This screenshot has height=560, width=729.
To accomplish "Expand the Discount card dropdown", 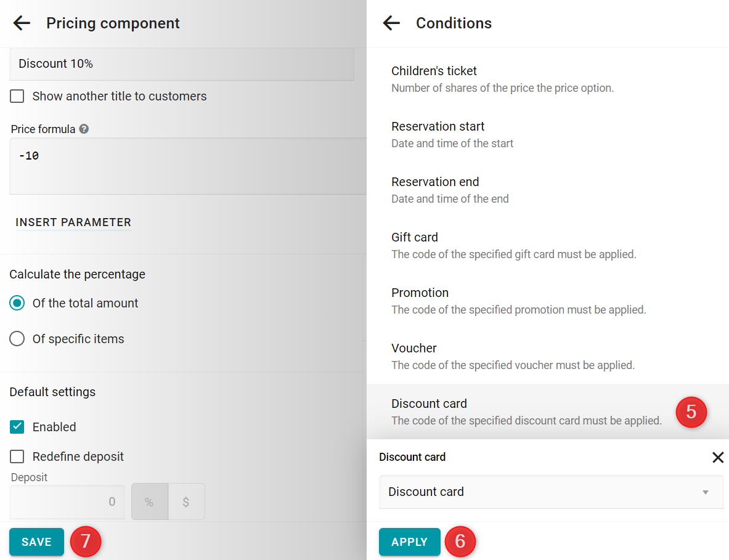I will (x=551, y=492).
